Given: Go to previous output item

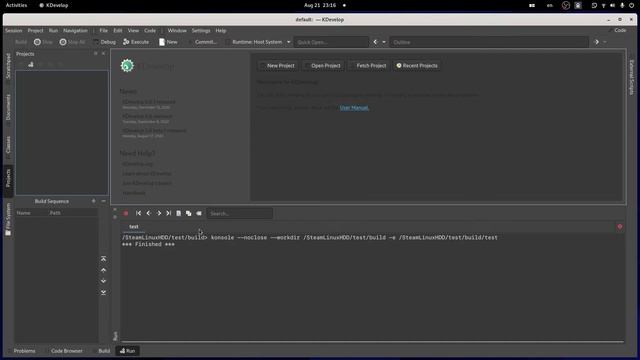Looking at the screenshot, I should click(149, 213).
